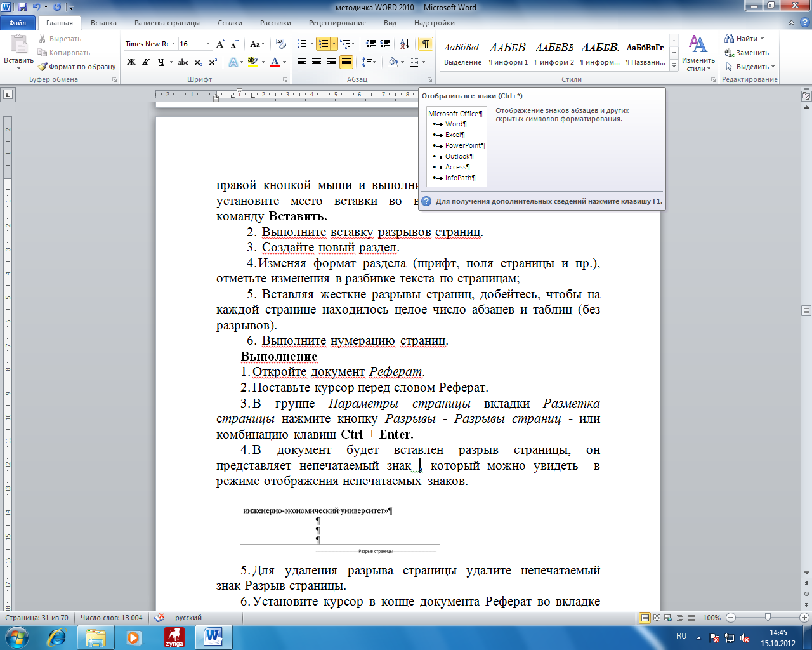Select Format Painter (Формат по образцу)
Screen dimensions: 812x650
(x=76, y=67)
